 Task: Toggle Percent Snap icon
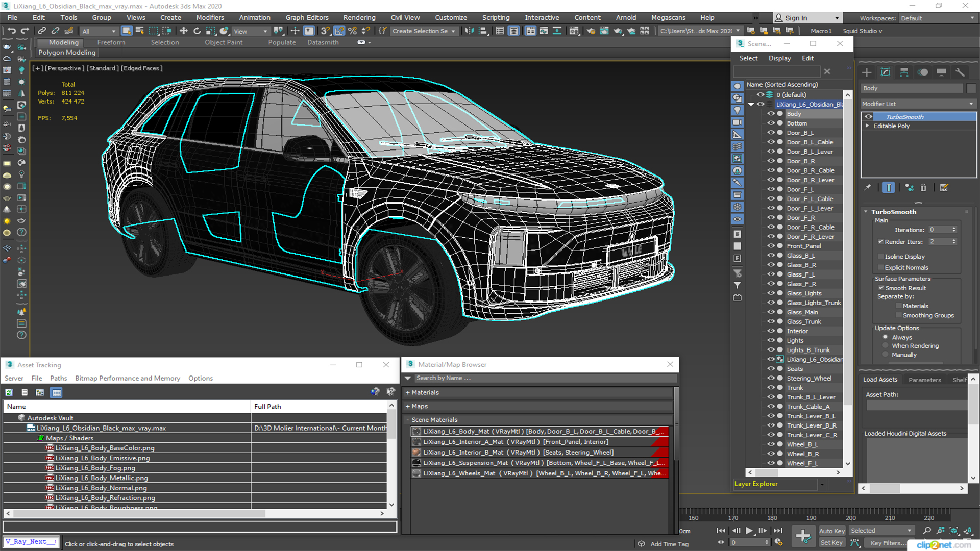click(352, 31)
